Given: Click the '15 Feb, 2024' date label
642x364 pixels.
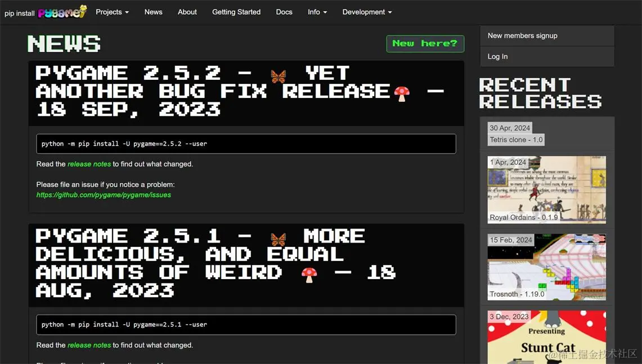Looking at the screenshot, I should (x=510, y=240).
